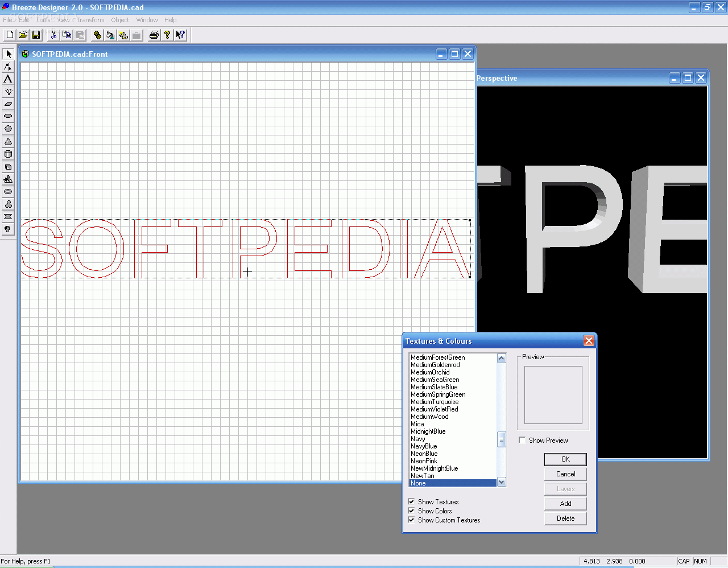Open the Tools menu
This screenshot has width=728, height=568.
43,20
